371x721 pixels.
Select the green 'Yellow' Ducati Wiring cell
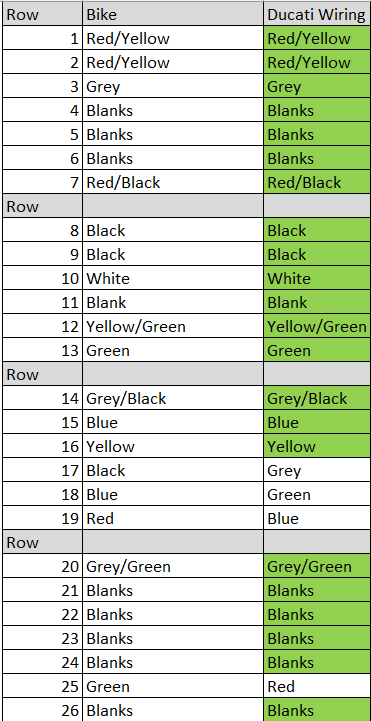click(x=317, y=446)
